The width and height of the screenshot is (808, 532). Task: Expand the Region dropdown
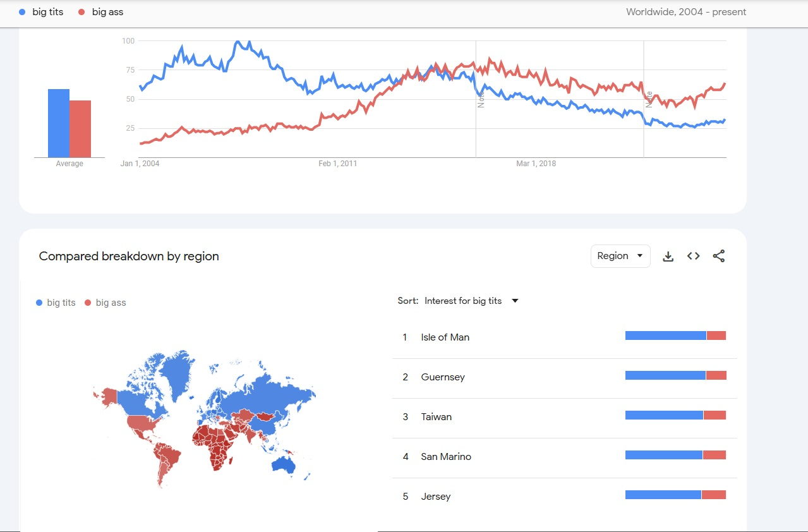620,256
